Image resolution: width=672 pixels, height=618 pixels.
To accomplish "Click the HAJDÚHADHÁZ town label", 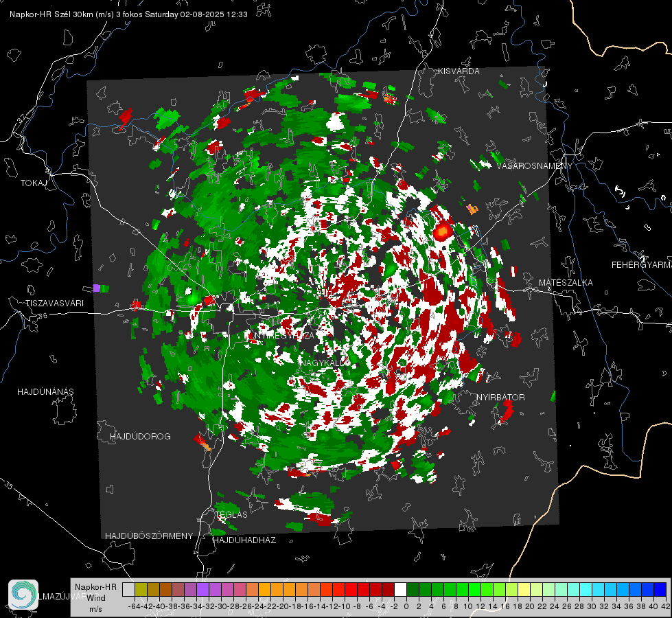I will pyautogui.click(x=244, y=540).
